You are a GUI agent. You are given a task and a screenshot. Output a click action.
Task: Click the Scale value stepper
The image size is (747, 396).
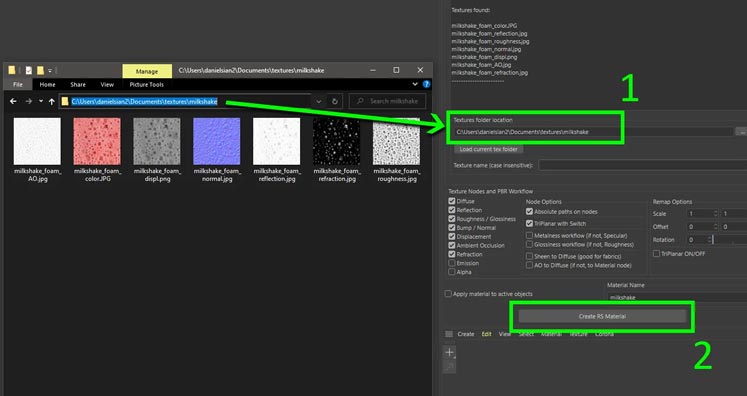coord(715,214)
